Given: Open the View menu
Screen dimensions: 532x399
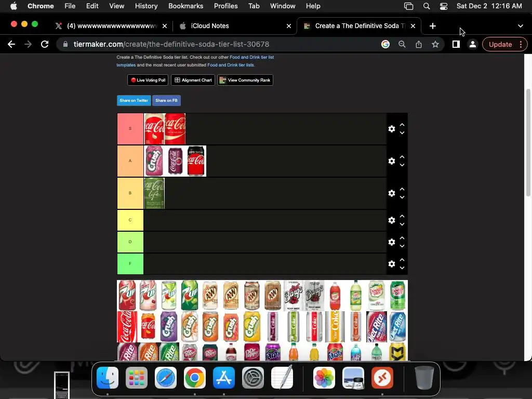Looking at the screenshot, I should point(116,6).
